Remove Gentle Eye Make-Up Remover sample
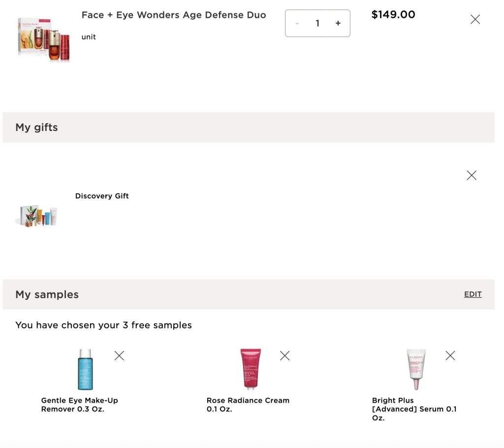 119,355
